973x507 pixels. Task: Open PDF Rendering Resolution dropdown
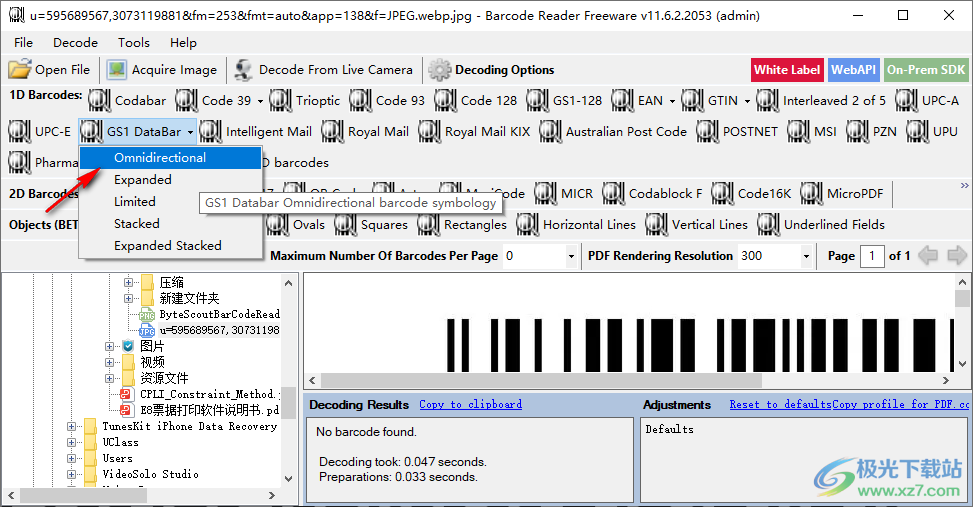[806, 256]
